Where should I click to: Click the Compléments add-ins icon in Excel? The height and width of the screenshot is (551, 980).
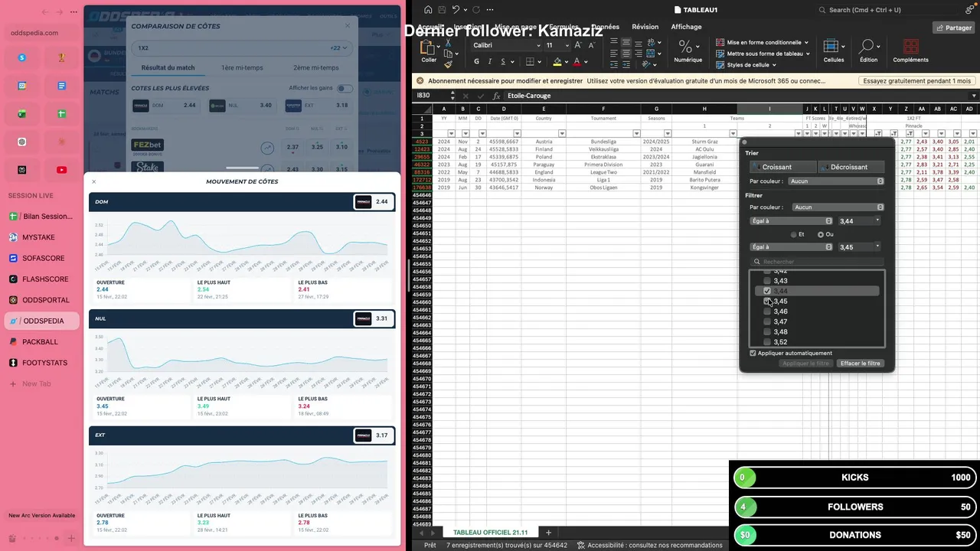(x=910, y=51)
